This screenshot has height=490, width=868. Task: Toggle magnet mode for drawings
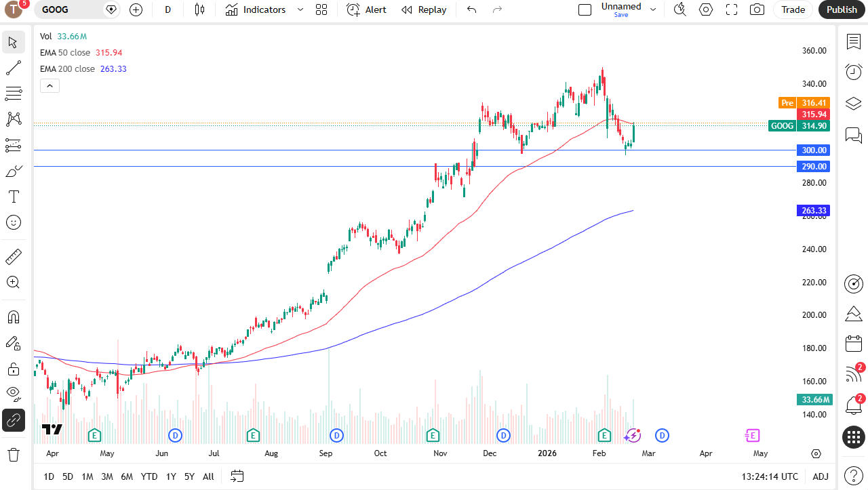pos(14,317)
